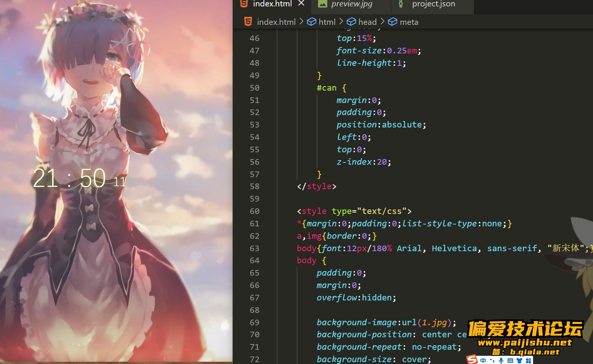
Task: Close the index.html tab
Action: pos(301,3)
